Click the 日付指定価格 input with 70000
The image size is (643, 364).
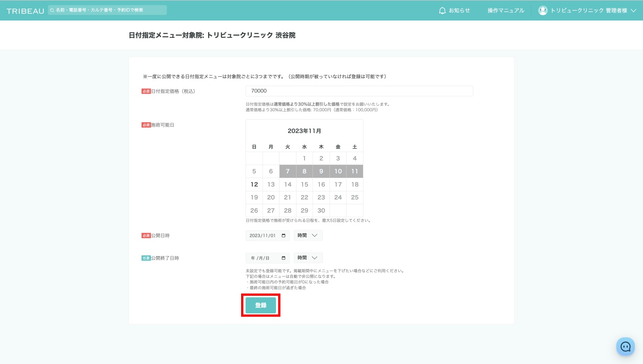pyautogui.click(x=359, y=91)
